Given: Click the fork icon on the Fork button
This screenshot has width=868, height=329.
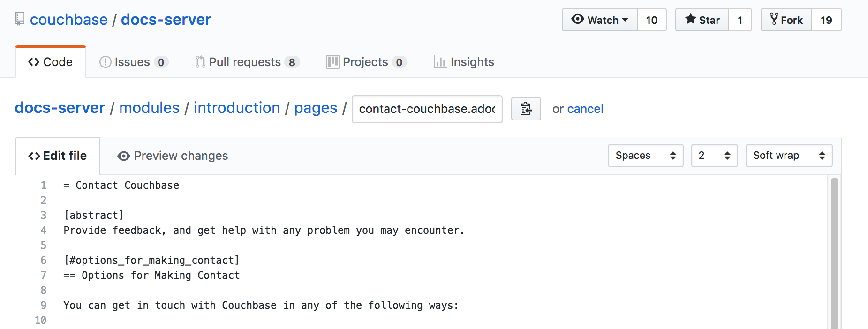Looking at the screenshot, I should [x=774, y=20].
